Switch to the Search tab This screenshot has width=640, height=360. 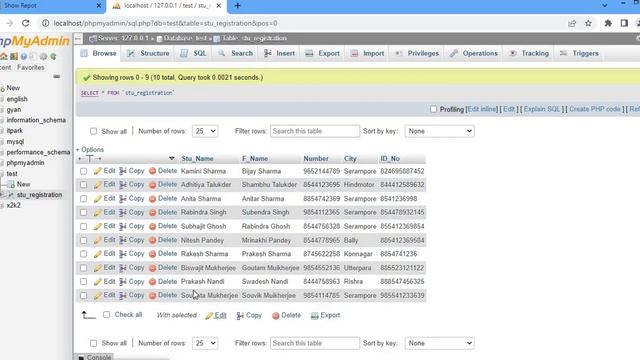(x=236, y=53)
